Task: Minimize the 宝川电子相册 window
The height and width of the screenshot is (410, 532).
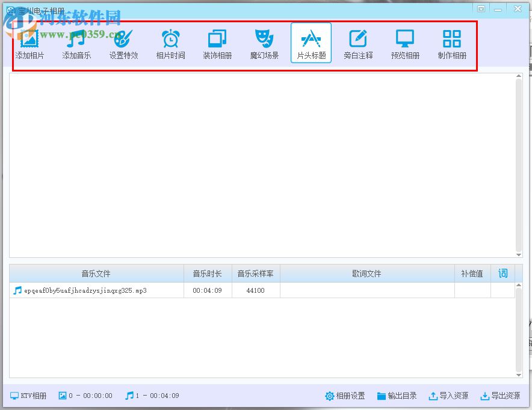Action: click(x=498, y=9)
